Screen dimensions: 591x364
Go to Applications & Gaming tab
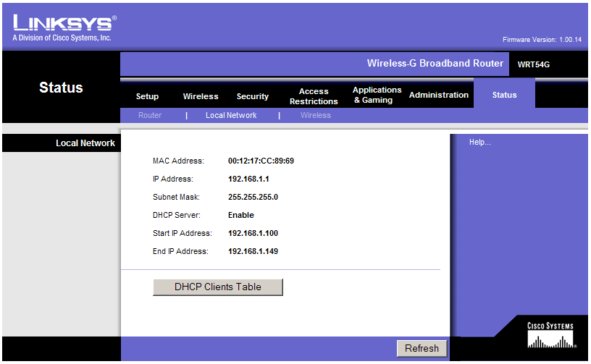pyautogui.click(x=377, y=95)
